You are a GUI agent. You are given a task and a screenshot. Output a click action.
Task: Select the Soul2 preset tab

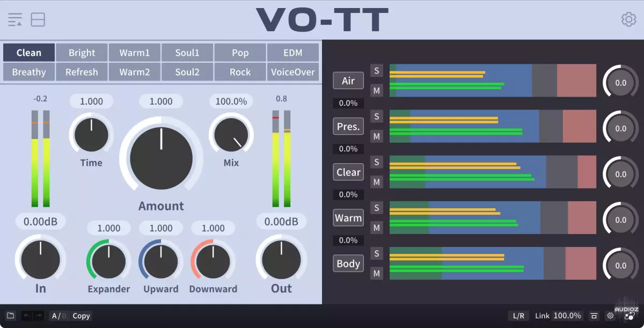click(187, 72)
